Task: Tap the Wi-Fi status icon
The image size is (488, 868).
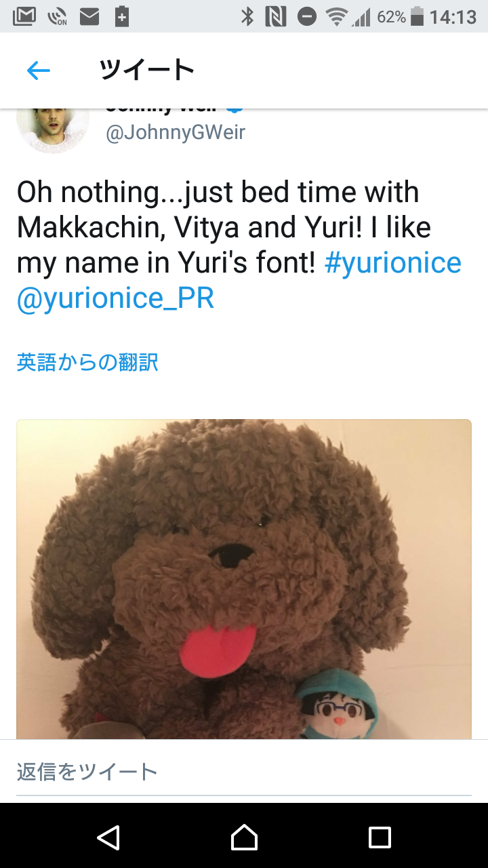Action: click(x=336, y=17)
